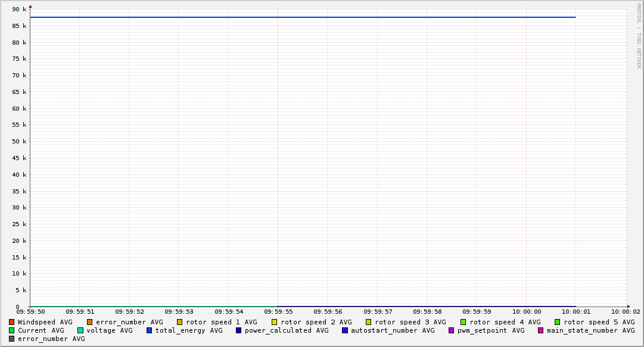Select the orange error_number AVG legend swatch
The width and height of the screenshot is (644, 347).
(x=90, y=322)
